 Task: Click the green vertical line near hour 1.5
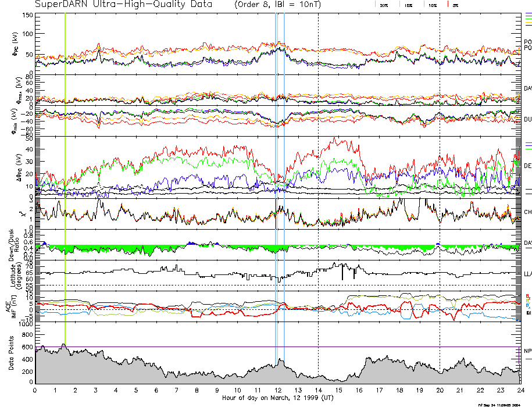click(65, 174)
